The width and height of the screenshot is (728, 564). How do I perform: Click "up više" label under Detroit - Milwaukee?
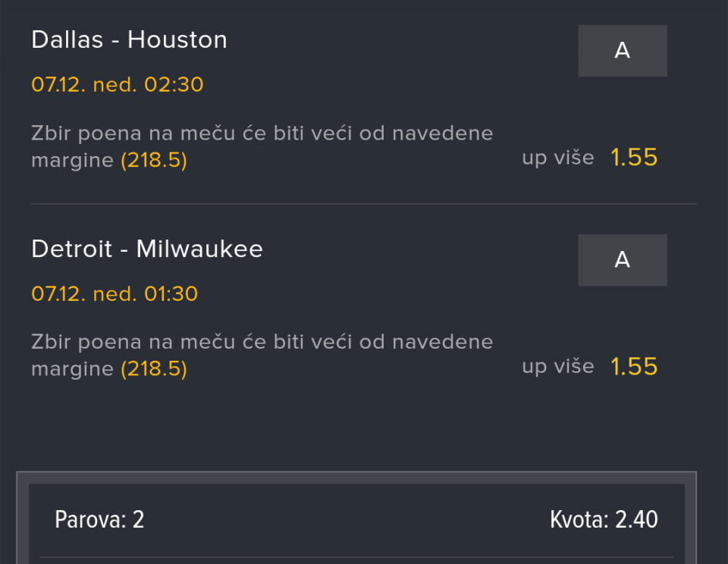point(557,368)
